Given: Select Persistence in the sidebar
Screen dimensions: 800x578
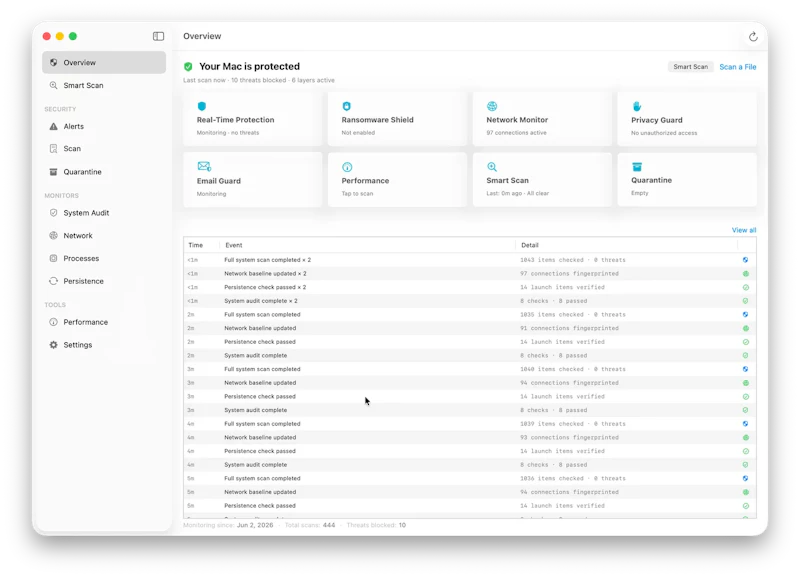Looking at the screenshot, I should point(104,281).
